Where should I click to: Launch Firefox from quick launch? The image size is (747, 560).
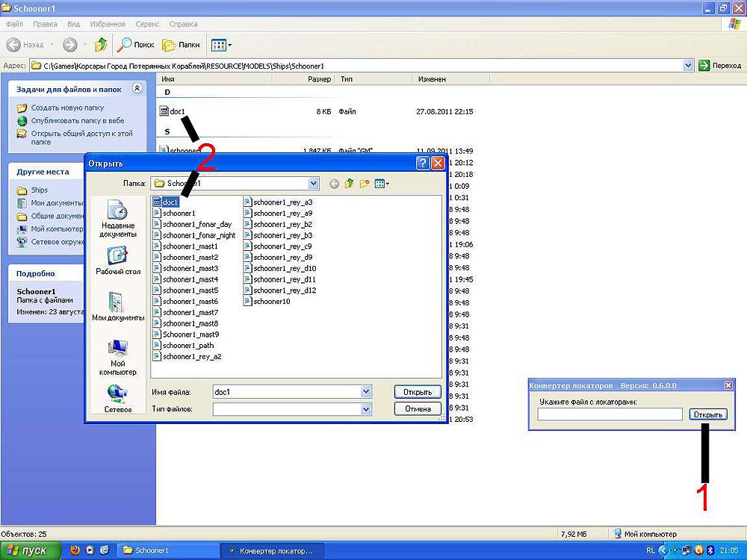pyautogui.click(x=75, y=550)
